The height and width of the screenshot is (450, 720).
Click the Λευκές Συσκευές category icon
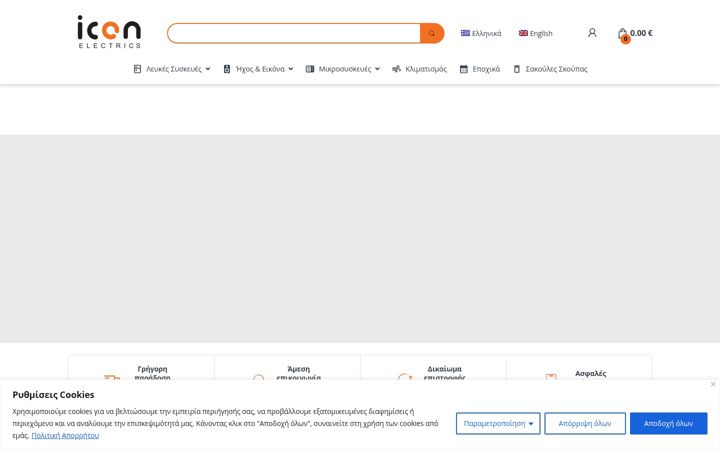click(x=137, y=69)
